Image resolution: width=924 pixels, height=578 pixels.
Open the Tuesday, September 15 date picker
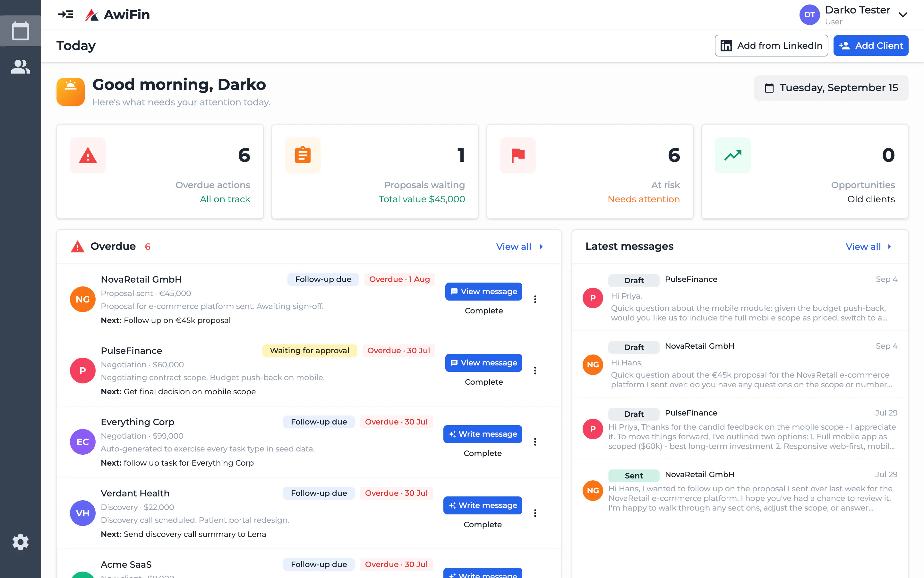click(831, 88)
